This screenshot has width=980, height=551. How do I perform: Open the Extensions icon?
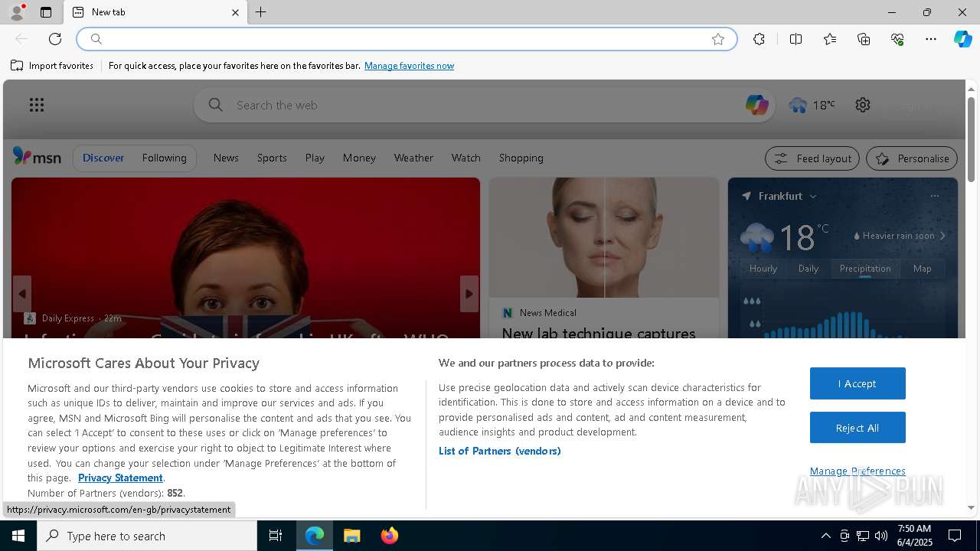759,39
